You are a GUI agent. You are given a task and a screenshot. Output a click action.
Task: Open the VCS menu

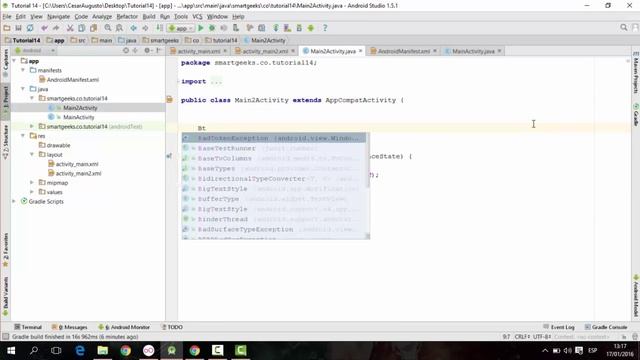197,17
